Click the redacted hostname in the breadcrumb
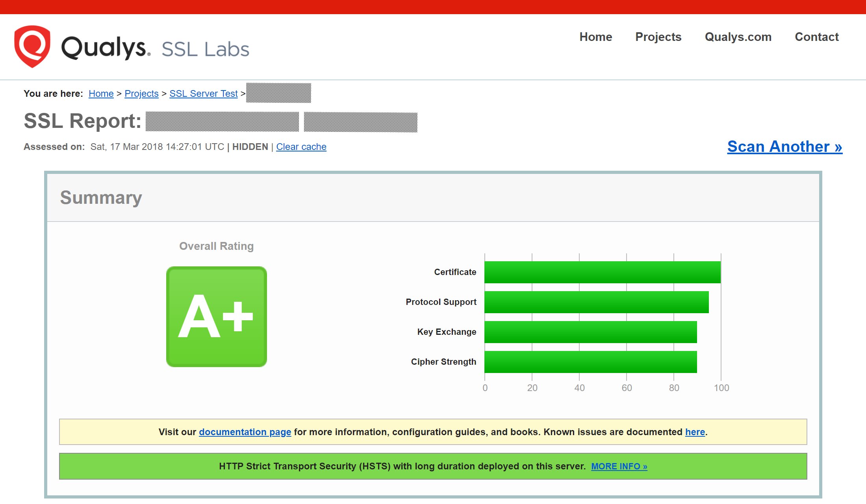 pyautogui.click(x=278, y=93)
